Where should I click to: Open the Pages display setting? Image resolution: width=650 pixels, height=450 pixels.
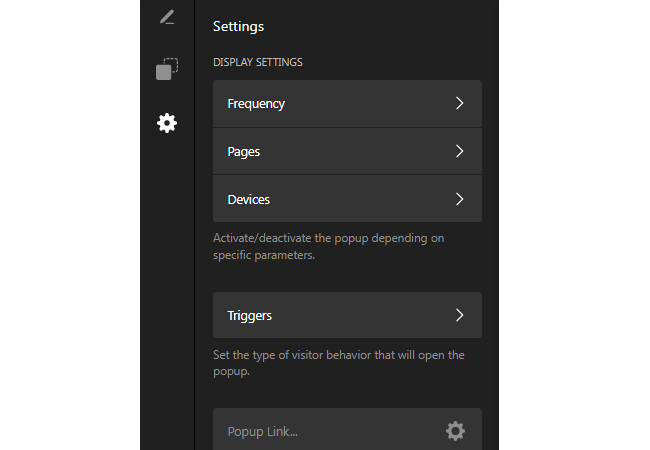[x=347, y=151]
